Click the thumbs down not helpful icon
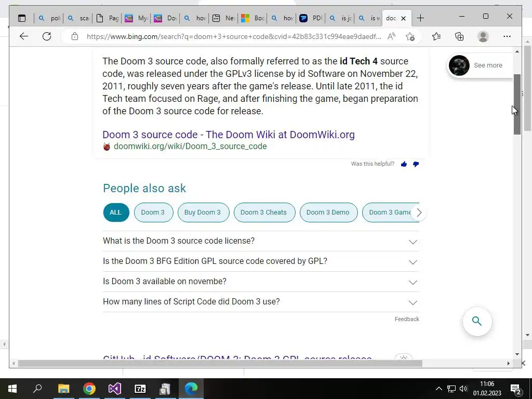 click(x=416, y=164)
